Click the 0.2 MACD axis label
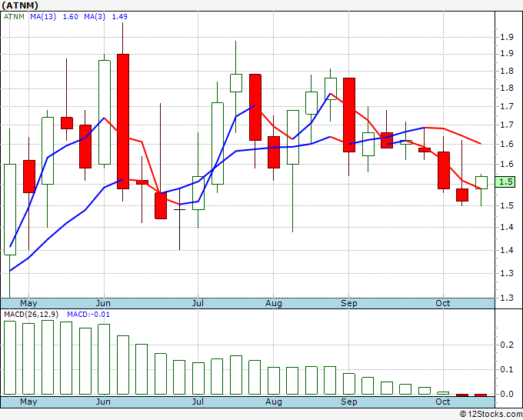Screen dimensions: 523x420 click(x=507, y=345)
